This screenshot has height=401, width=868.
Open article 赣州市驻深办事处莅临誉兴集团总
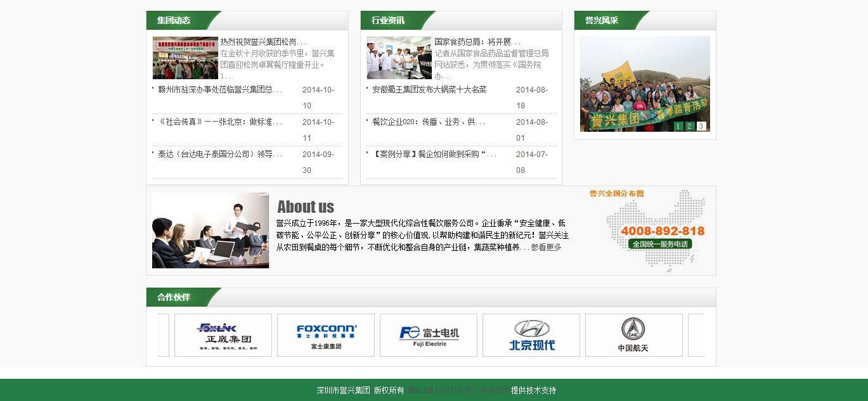coord(219,90)
